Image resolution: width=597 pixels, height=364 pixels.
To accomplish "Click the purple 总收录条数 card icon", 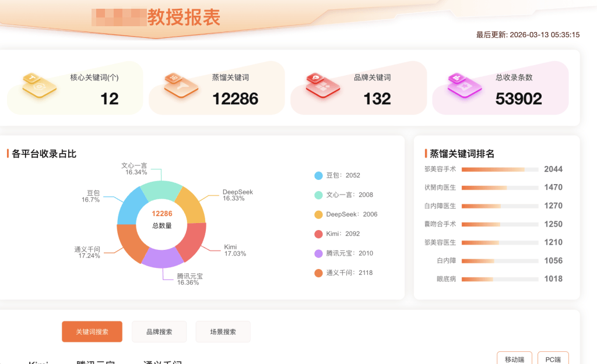I will (464, 86).
